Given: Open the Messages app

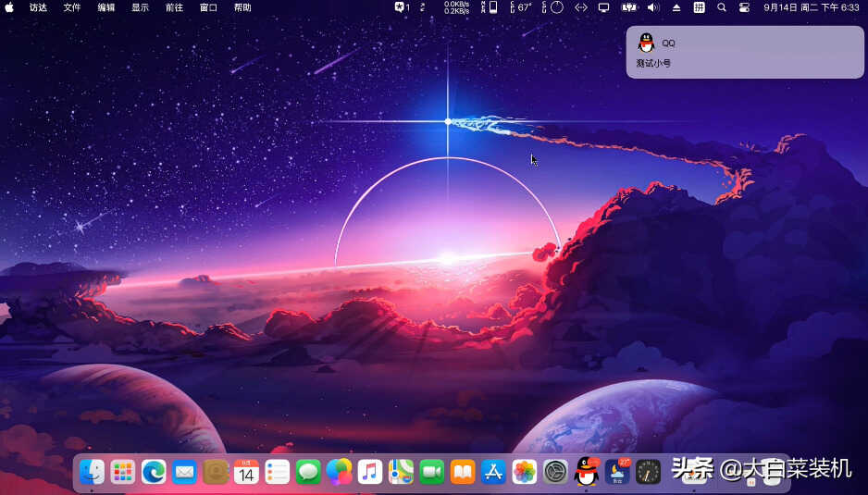Looking at the screenshot, I should click(308, 472).
